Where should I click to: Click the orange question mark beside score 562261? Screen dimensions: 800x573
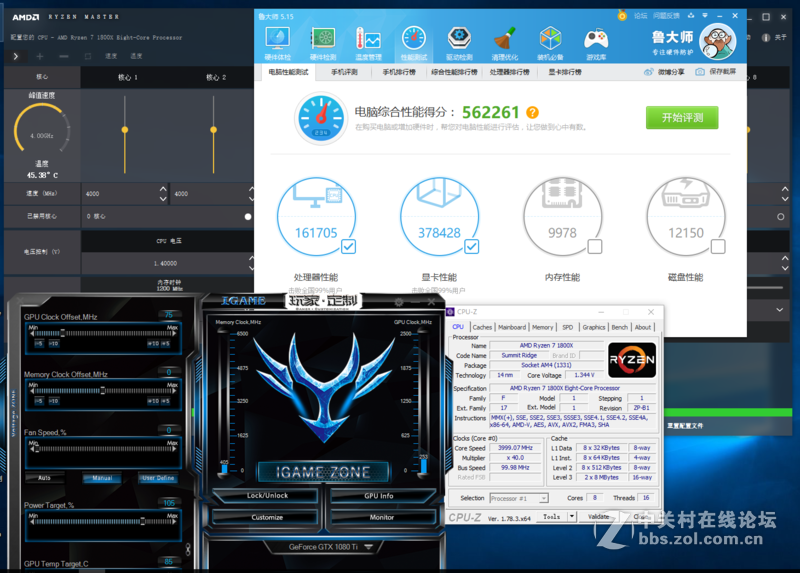532,112
